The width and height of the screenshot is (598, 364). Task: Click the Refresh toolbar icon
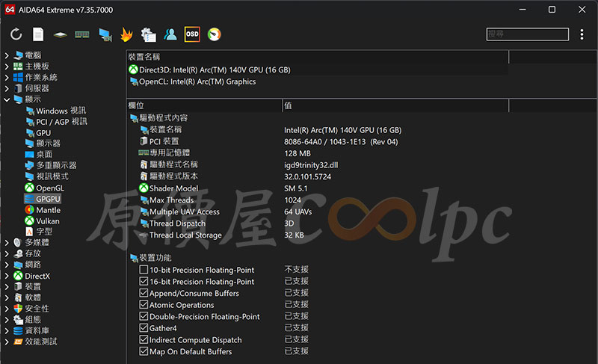(x=16, y=34)
